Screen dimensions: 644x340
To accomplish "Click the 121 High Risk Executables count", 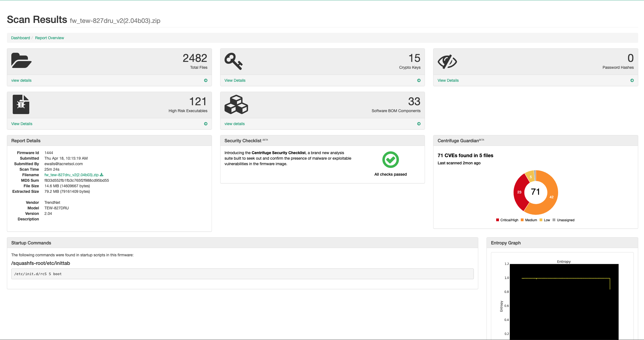I will point(198,101).
